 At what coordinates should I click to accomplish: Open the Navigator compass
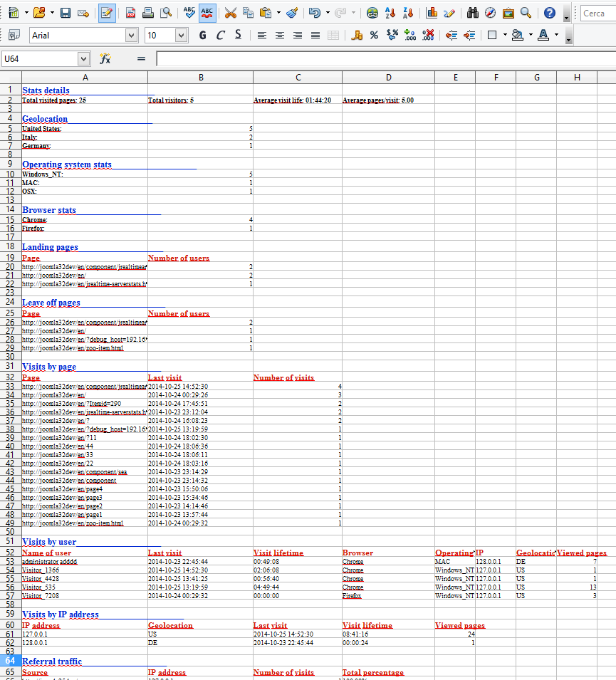490,13
